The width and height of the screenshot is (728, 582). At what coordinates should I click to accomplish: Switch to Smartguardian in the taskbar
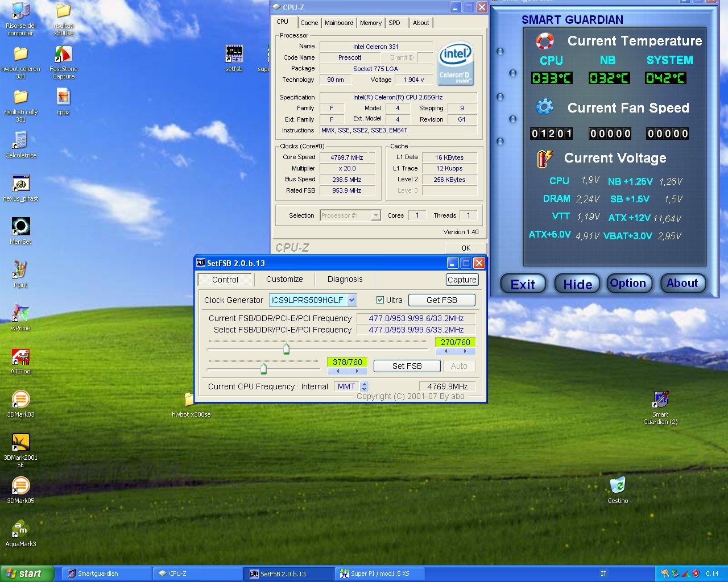pyautogui.click(x=106, y=573)
